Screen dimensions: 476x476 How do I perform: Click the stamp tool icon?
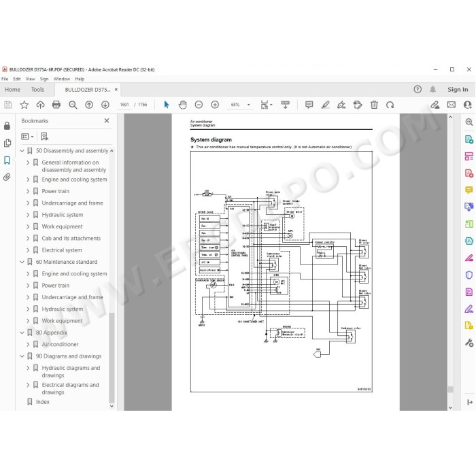tap(358, 105)
